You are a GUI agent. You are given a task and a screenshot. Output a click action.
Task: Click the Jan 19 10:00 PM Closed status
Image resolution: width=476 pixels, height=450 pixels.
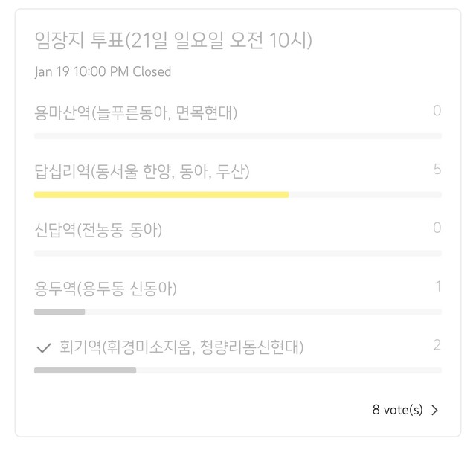click(103, 71)
